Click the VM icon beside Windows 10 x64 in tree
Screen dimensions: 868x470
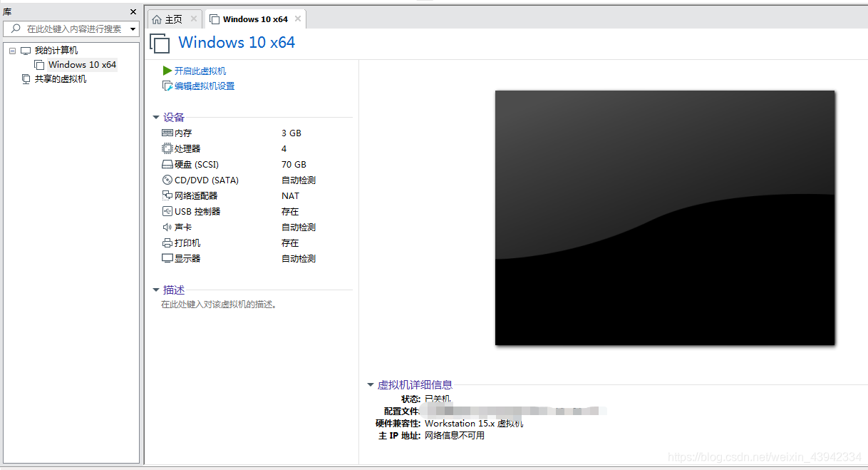click(x=39, y=65)
